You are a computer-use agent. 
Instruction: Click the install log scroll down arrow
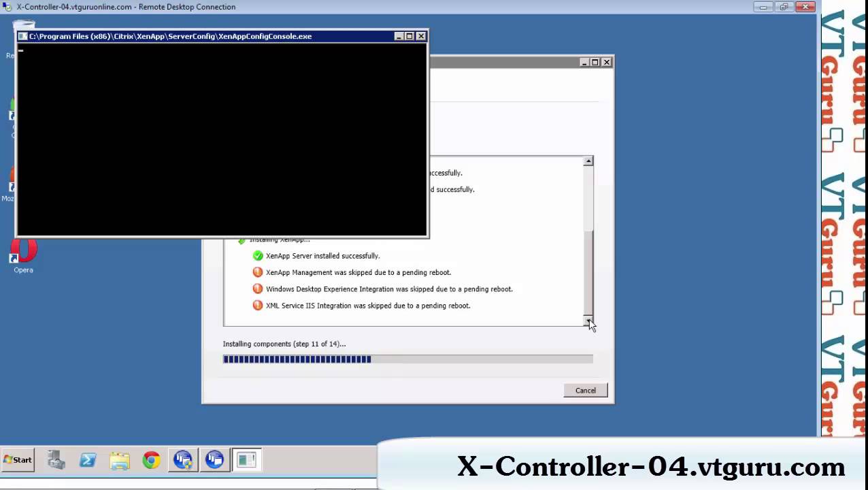pyautogui.click(x=588, y=321)
